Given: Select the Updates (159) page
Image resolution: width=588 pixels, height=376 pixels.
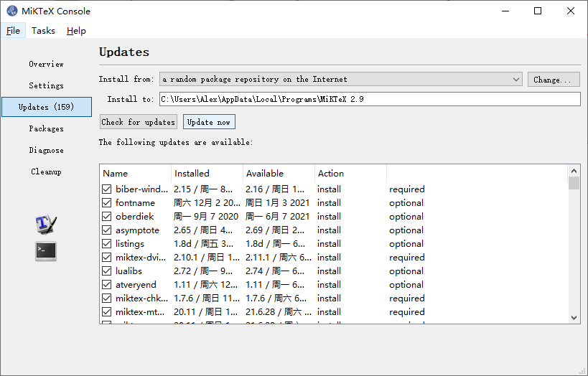Looking at the screenshot, I should point(47,107).
